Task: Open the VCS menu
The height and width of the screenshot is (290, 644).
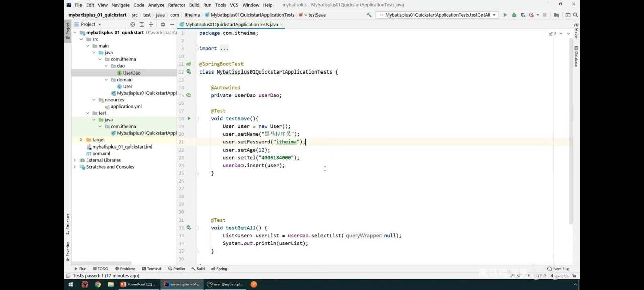Action: (234, 5)
